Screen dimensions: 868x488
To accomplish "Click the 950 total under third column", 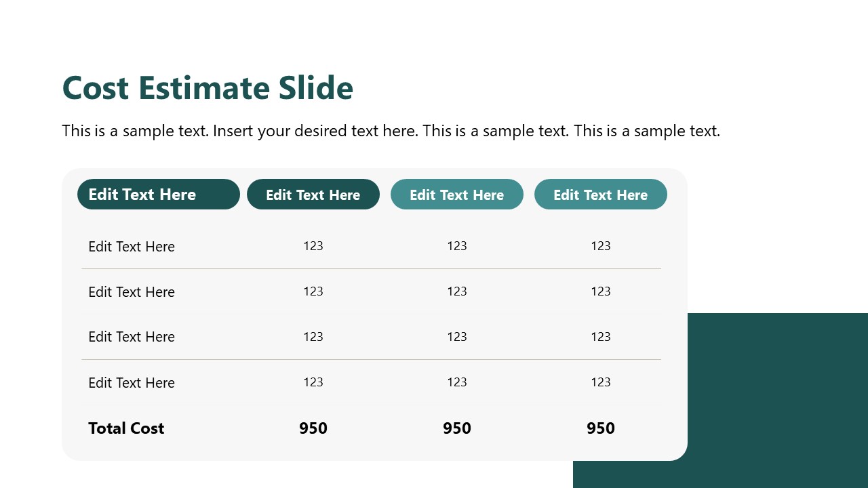I will (x=457, y=428).
